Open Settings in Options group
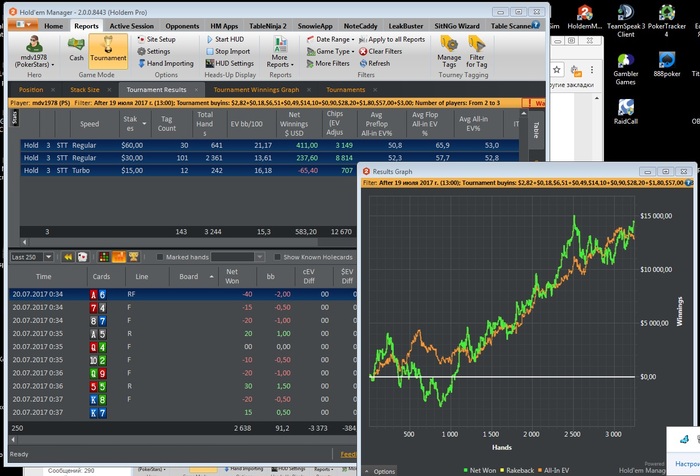This screenshot has height=476, width=700. pos(154,51)
